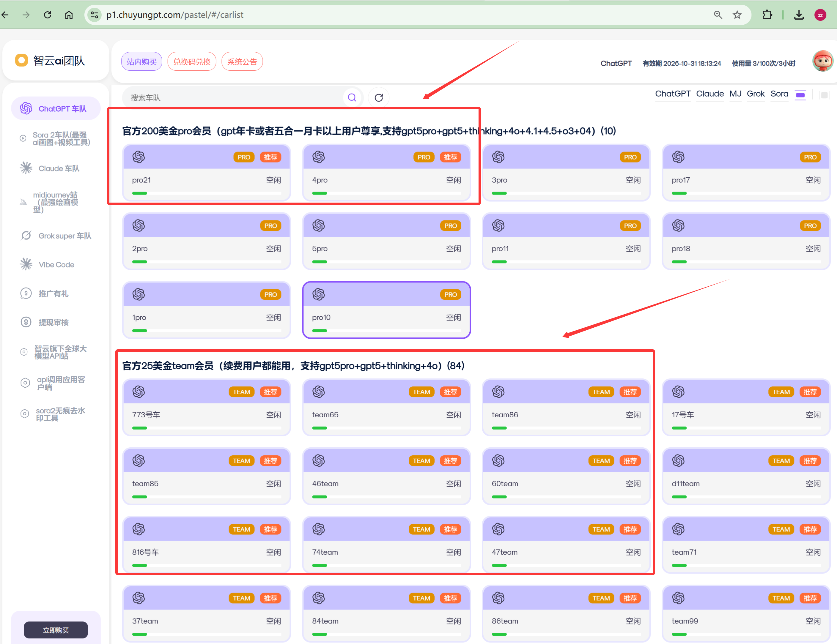Click the 立即购买 button
Screen dimensions: 837x644
[56, 629]
